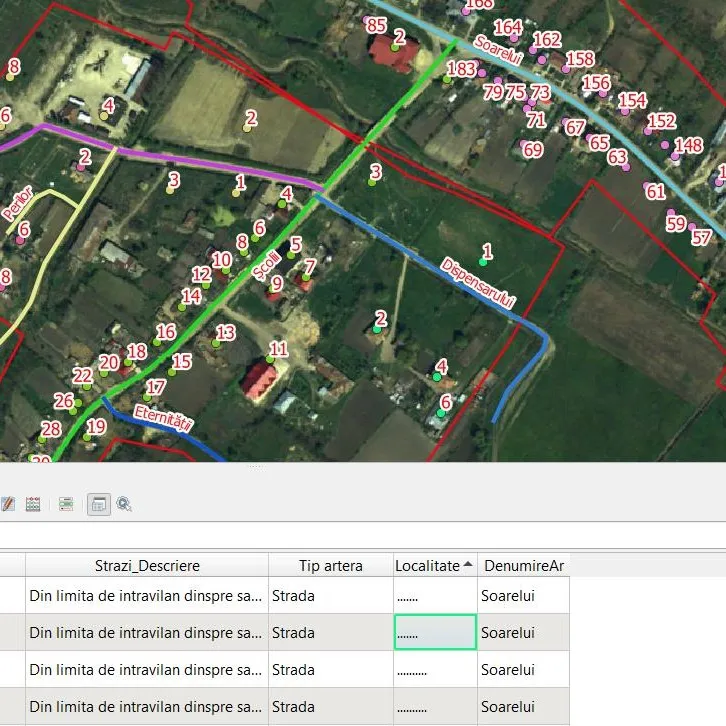Open conditional formatting rules icon
The image size is (726, 726).
[66, 504]
